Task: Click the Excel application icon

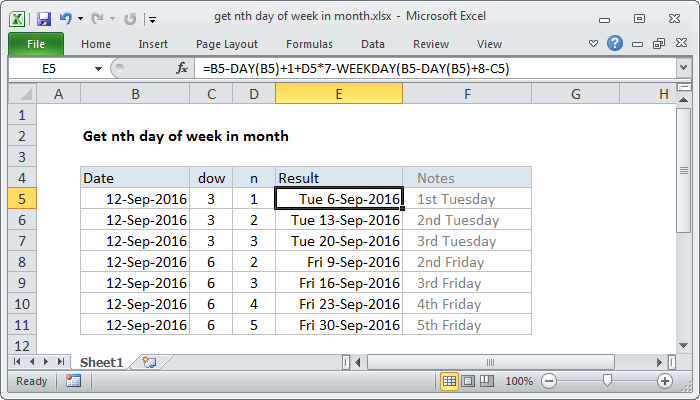Action: [x=17, y=19]
